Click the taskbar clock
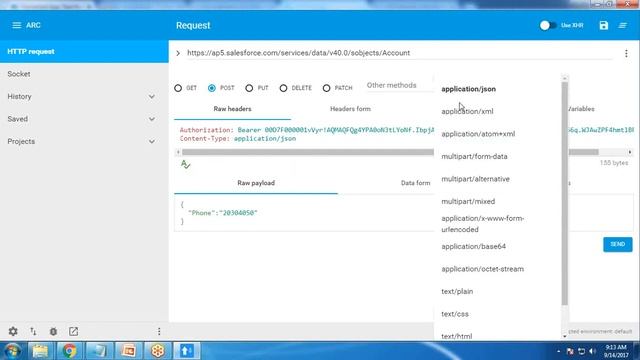Viewport: 640px width, 360px height. click(x=616, y=351)
